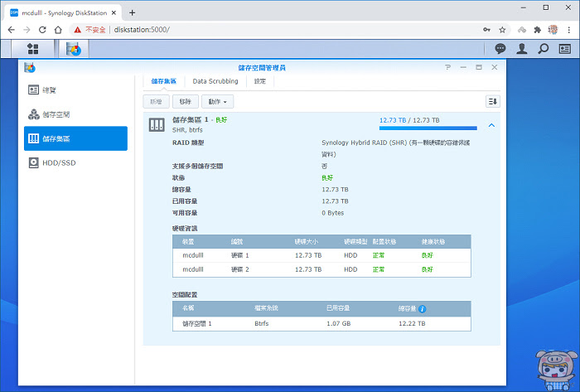Open the 動作 action dropdown

click(x=217, y=102)
